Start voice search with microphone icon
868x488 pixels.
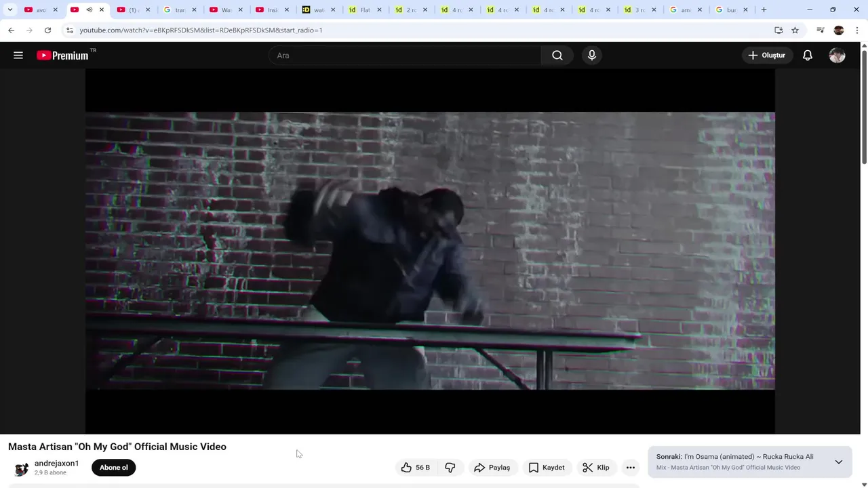(592, 56)
